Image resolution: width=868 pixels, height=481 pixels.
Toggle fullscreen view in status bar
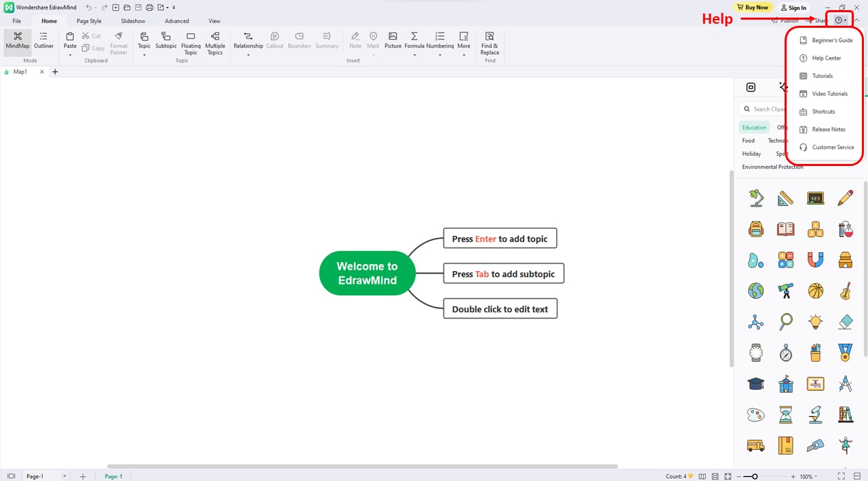click(841, 476)
